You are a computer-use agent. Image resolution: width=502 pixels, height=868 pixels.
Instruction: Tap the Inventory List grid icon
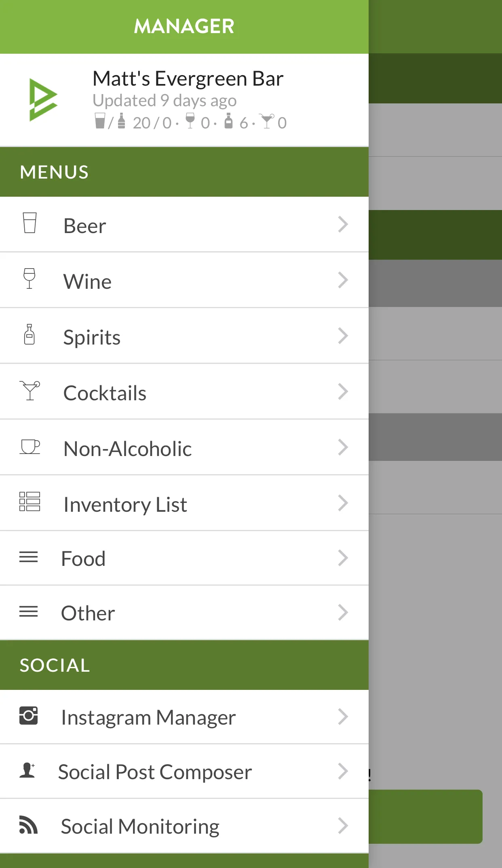tap(30, 502)
